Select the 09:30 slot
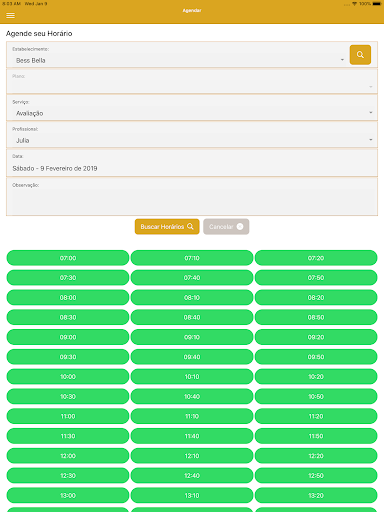 pyautogui.click(x=68, y=357)
